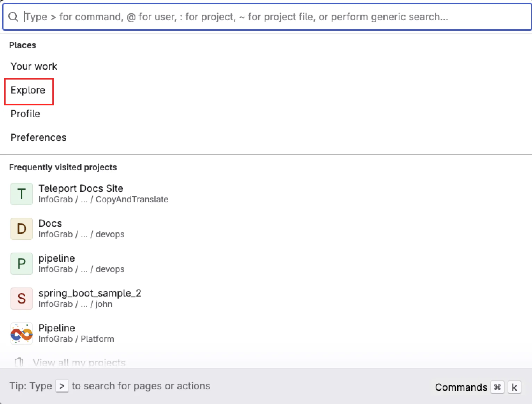Click the red S avatar for spring_boot_sample_2
Image resolution: width=532 pixels, height=404 pixels.
point(22,299)
